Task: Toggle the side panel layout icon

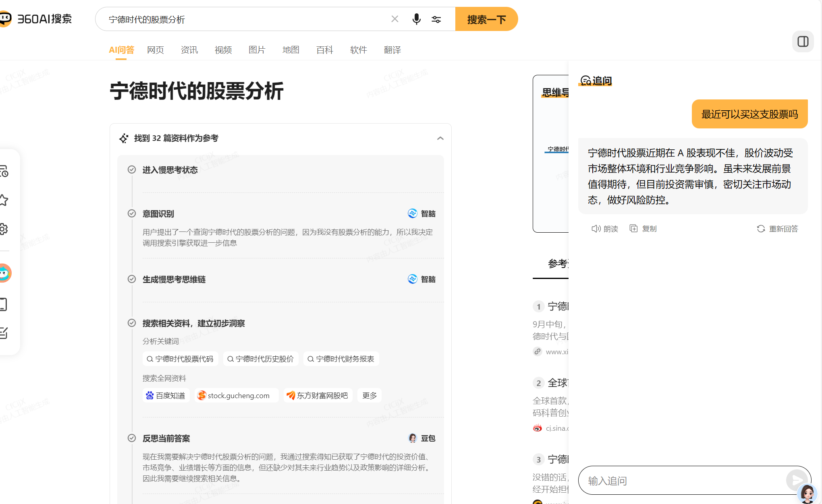Action: point(803,41)
